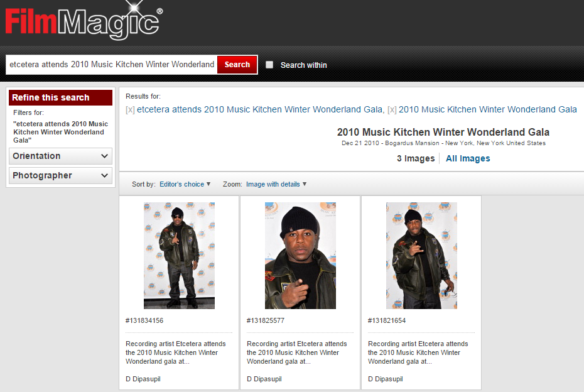Click D Dipasupil under third image
The height and width of the screenshot is (392, 584).
386,379
